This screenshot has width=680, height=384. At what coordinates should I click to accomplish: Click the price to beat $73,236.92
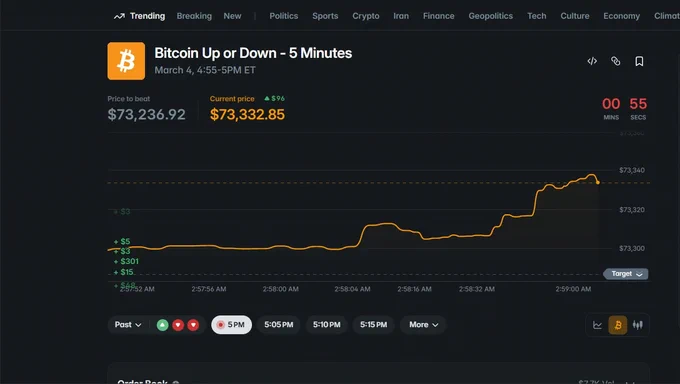pos(147,115)
